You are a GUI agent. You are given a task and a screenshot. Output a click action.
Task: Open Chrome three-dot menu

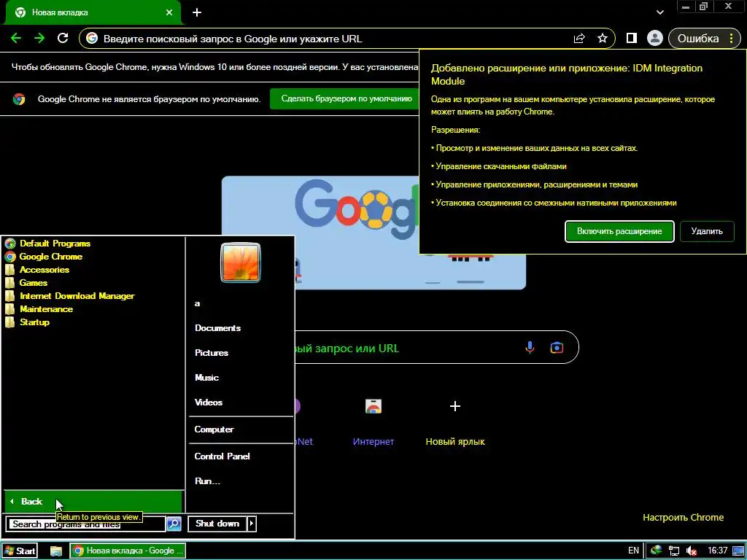click(731, 39)
